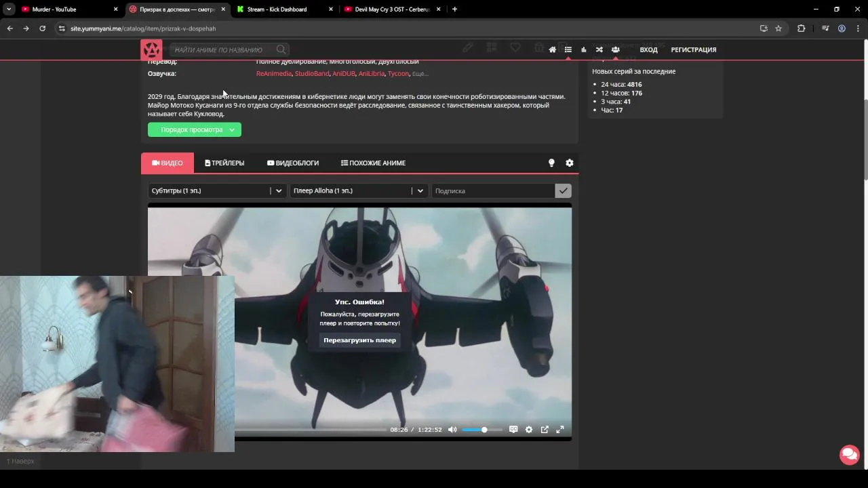This screenshot has height=488, width=868.
Task: Open AniLibria voice-over link
Action: (372, 73)
